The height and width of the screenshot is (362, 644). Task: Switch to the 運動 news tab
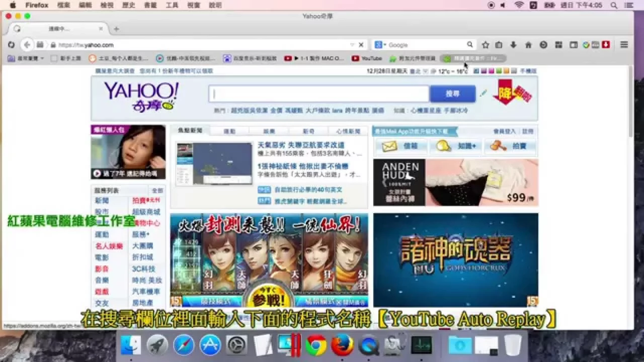229,131
